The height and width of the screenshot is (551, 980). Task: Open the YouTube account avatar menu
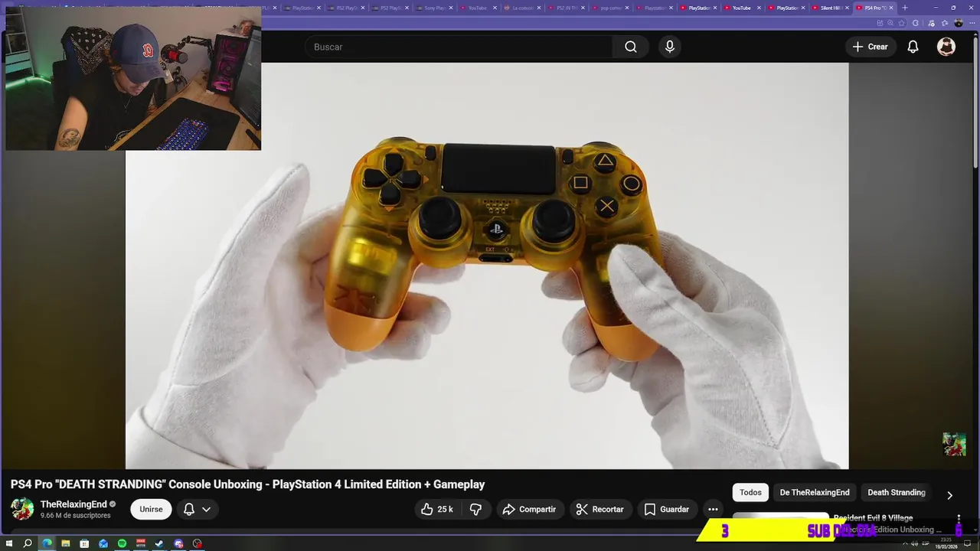coord(946,47)
